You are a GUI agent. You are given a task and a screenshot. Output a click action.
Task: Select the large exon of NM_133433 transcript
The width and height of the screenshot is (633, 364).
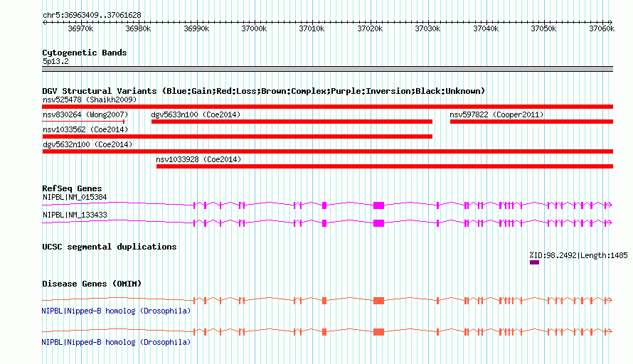378,223
